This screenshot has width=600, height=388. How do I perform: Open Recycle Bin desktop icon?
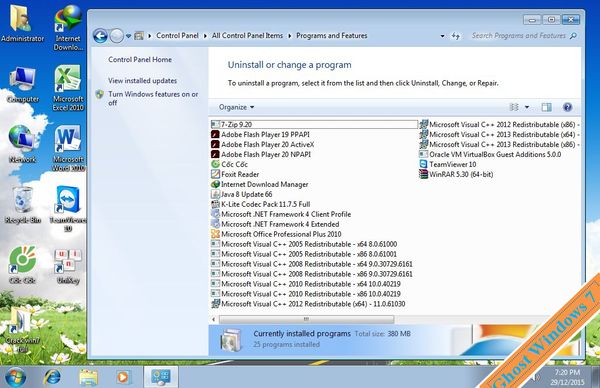tap(23, 205)
